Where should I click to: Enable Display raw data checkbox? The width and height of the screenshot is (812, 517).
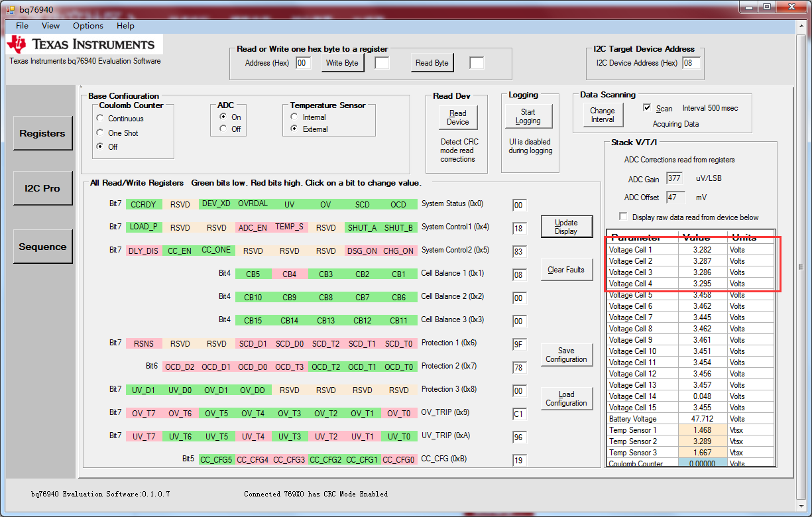point(623,217)
